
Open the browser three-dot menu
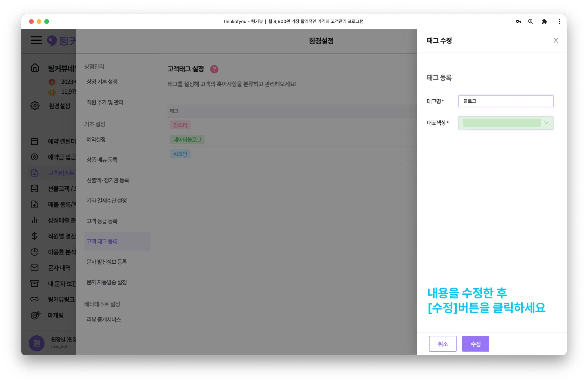pyautogui.click(x=559, y=22)
